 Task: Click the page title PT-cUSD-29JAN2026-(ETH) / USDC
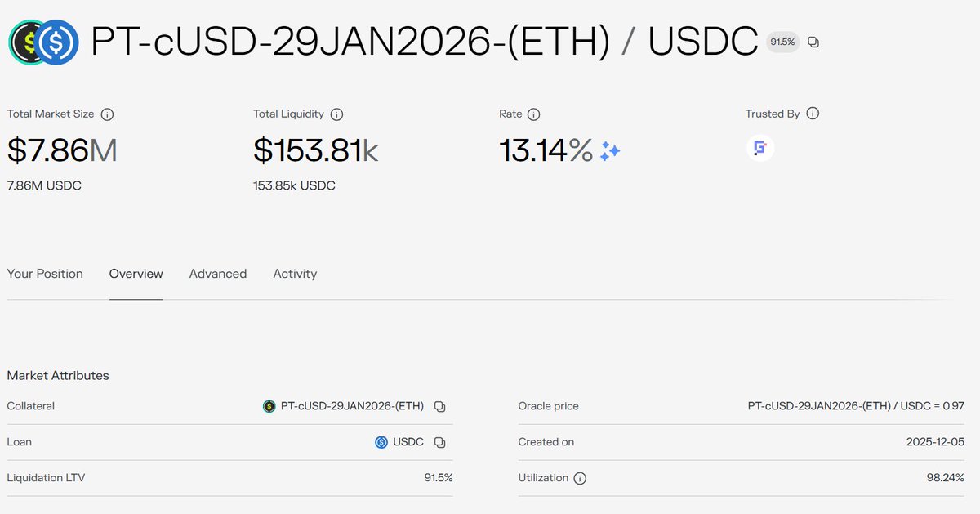click(424, 42)
